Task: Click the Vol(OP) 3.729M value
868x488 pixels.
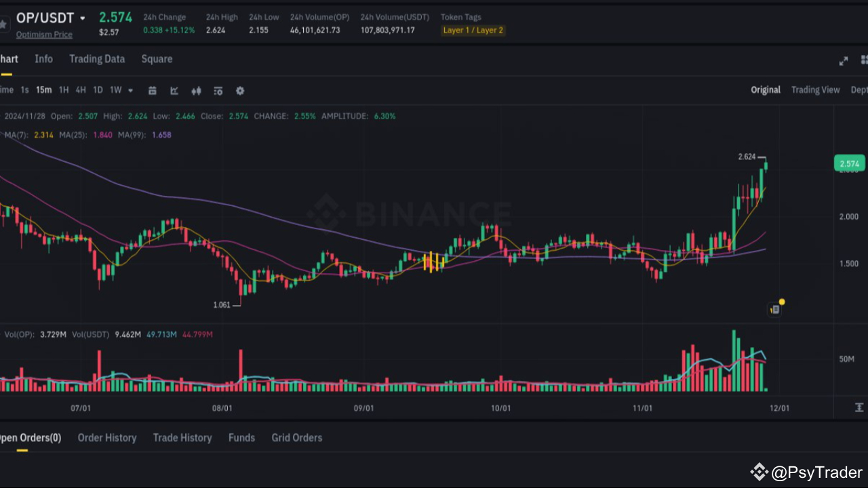Action: (54, 334)
